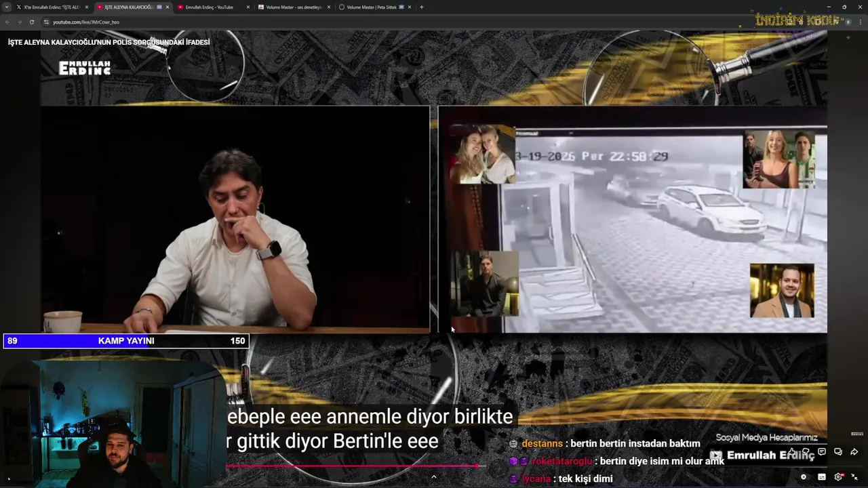Open the browser profile avatar
Viewport: 868px width, 488px height.
(848, 22)
